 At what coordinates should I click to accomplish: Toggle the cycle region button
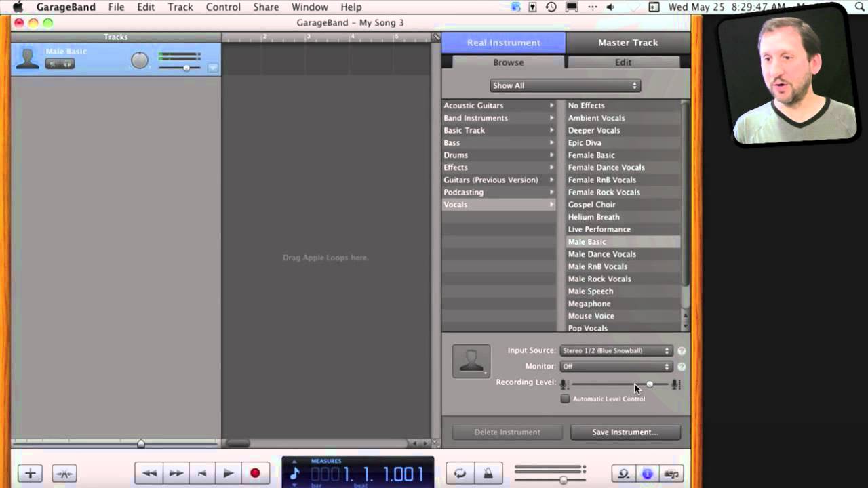pyautogui.click(x=460, y=473)
